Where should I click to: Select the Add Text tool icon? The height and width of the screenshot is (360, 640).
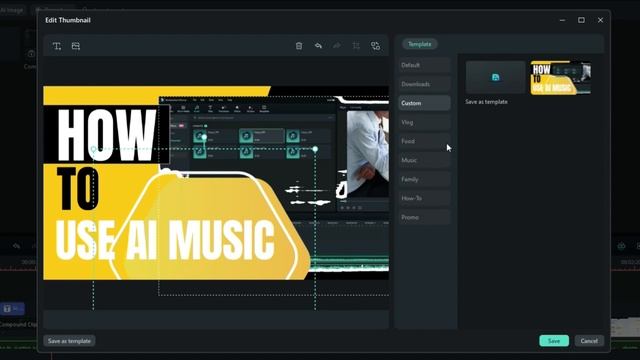tap(57, 46)
